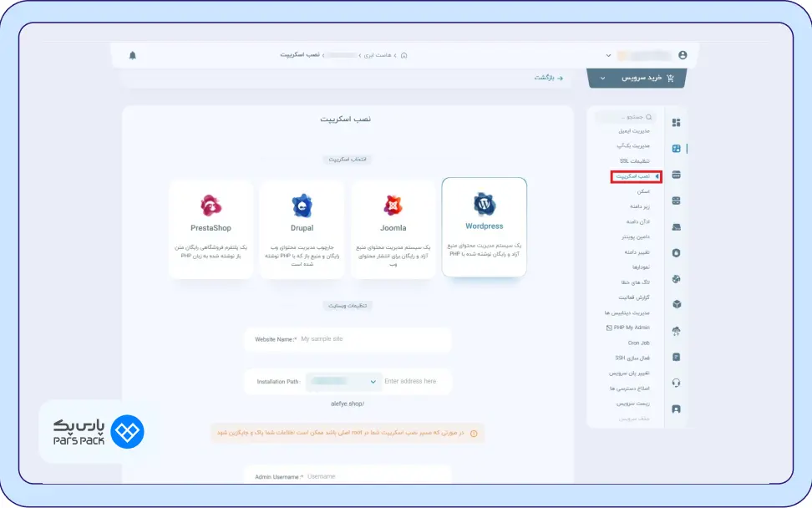Click the arrow icon next to بازگشت
This screenshot has width=812, height=508.
(560, 79)
